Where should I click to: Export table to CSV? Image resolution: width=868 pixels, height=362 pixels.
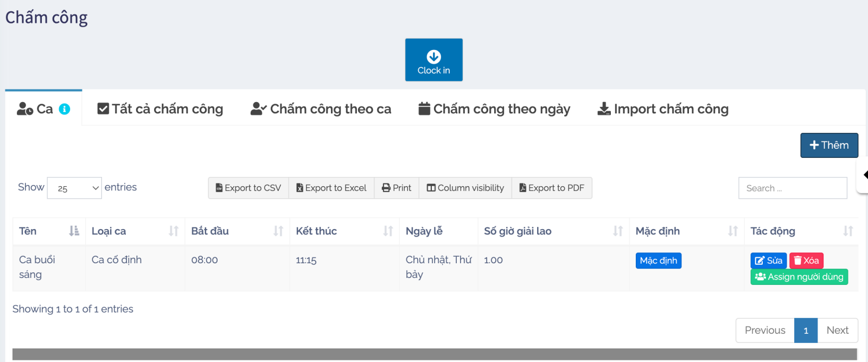(248, 188)
